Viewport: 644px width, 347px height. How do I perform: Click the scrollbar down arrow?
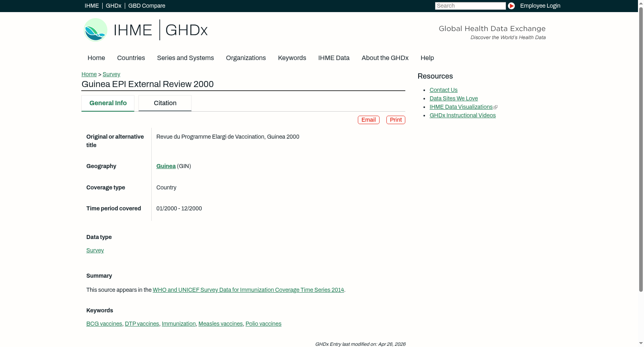[x=641, y=343]
